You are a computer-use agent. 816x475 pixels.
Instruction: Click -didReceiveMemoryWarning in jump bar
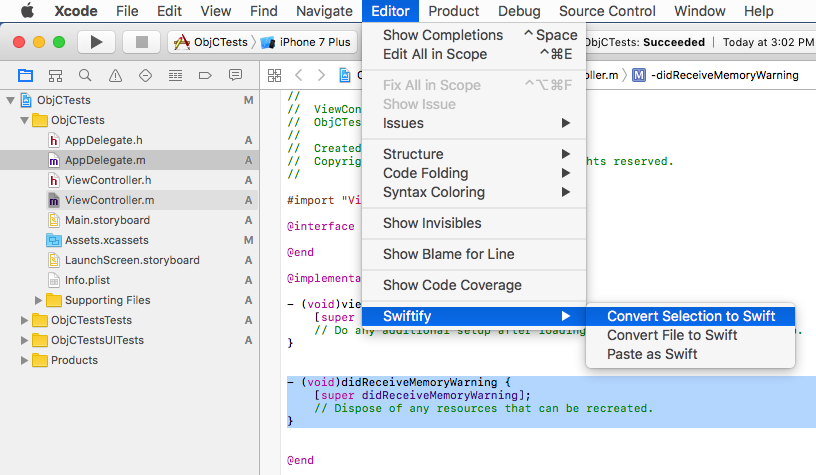pyautogui.click(x=724, y=75)
